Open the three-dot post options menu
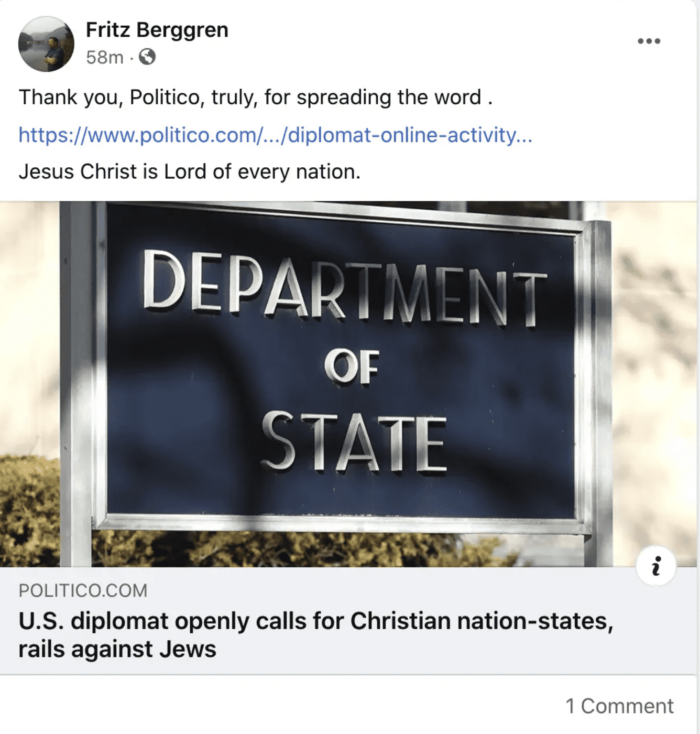Image resolution: width=700 pixels, height=734 pixels. (x=649, y=41)
